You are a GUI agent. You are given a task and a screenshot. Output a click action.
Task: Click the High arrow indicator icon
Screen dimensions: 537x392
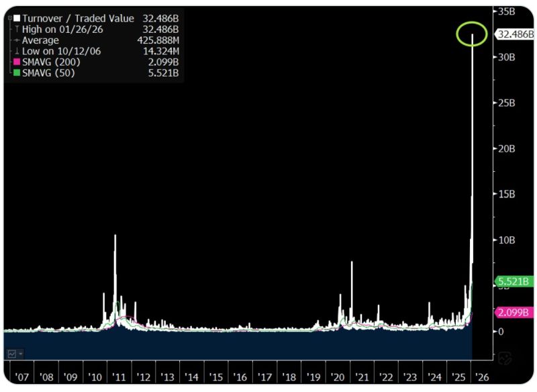coord(16,30)
